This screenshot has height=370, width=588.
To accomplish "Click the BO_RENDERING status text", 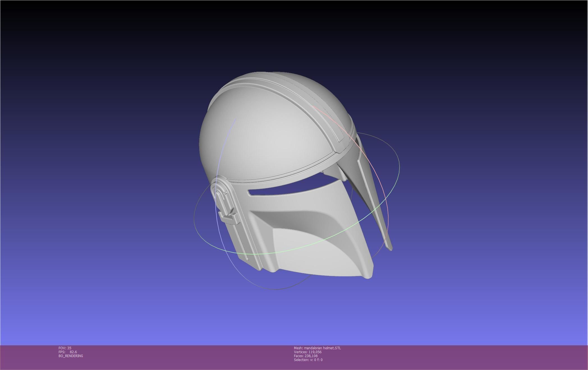I will point(71,356).
